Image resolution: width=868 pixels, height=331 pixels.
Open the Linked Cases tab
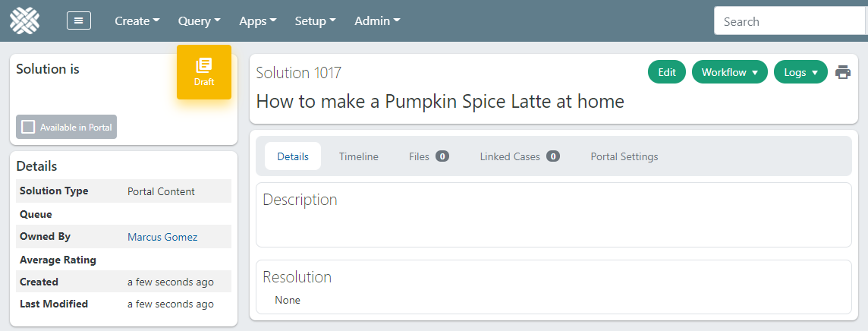coord(519,156)
